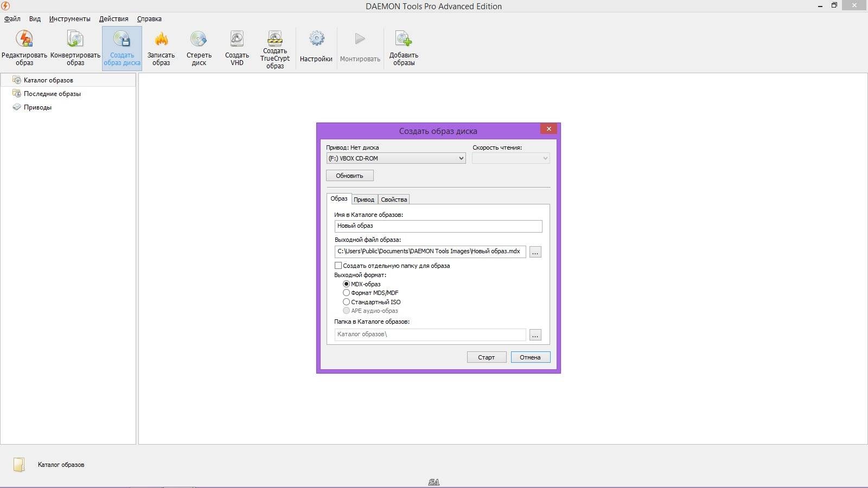Select Формат MDS/MDF radio button
868x488 pixels.
[x=346, y=293]
